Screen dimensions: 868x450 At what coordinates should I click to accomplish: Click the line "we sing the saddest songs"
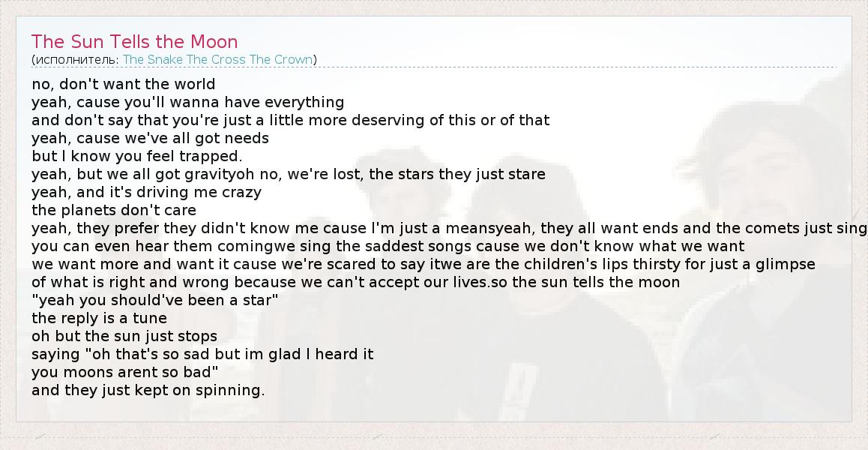click(x=388, y=246)
